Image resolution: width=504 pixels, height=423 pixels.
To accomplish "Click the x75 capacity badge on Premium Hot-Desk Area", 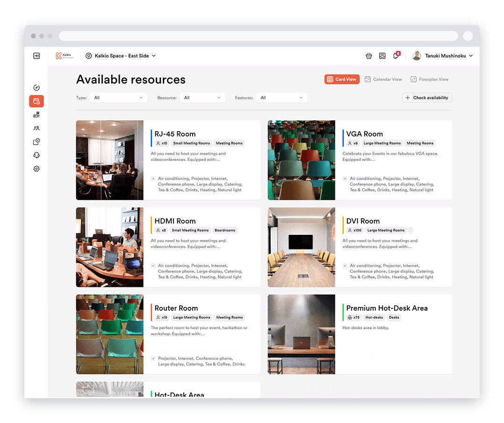I will pos(353,318).
